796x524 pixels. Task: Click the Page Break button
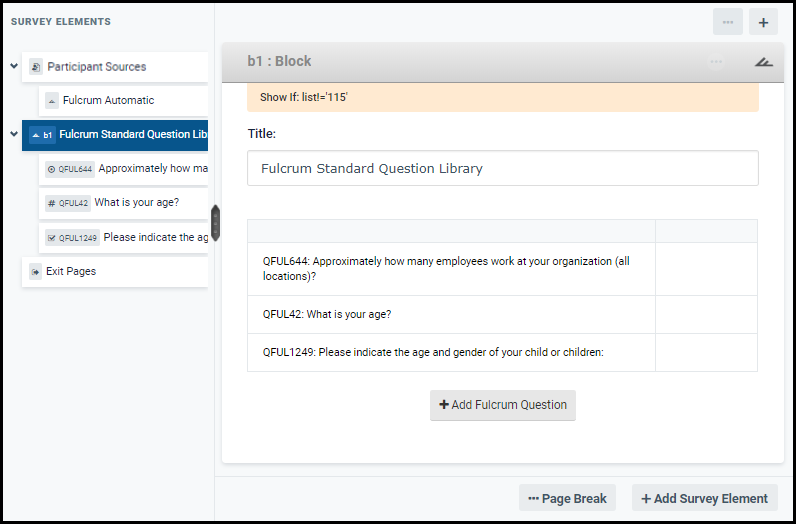click(567, 498)
